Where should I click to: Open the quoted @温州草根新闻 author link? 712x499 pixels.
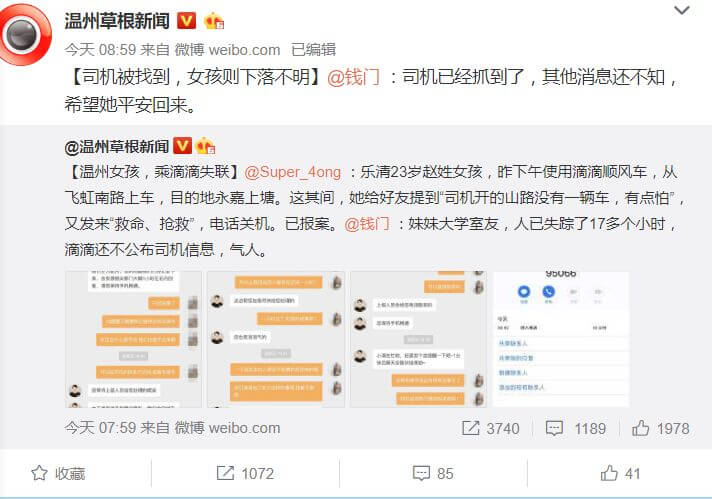(117, 147)
